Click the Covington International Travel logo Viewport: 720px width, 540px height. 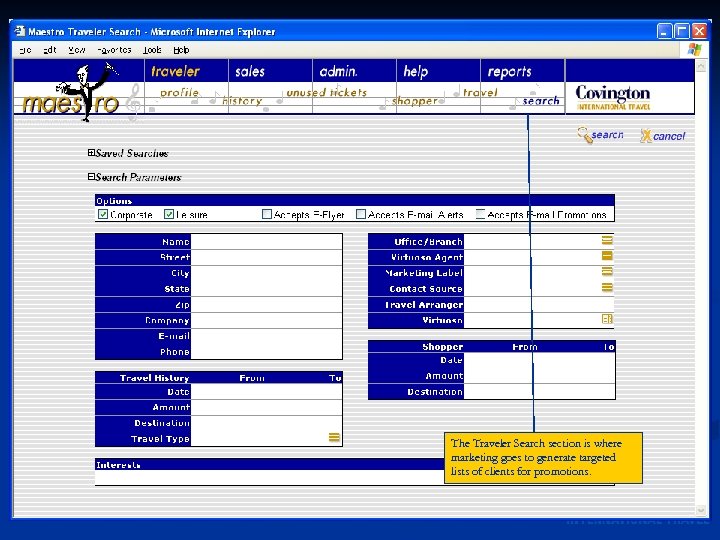[613, 97]
